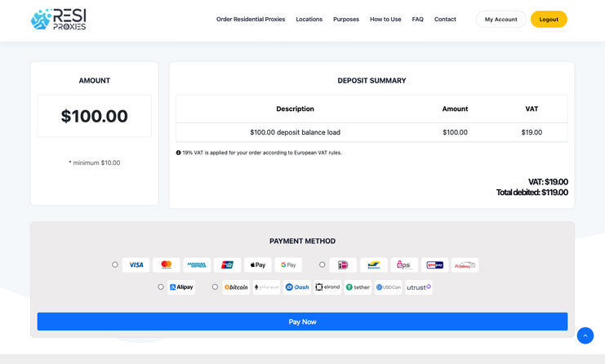Click the "Description" column header

pos(296,109)
